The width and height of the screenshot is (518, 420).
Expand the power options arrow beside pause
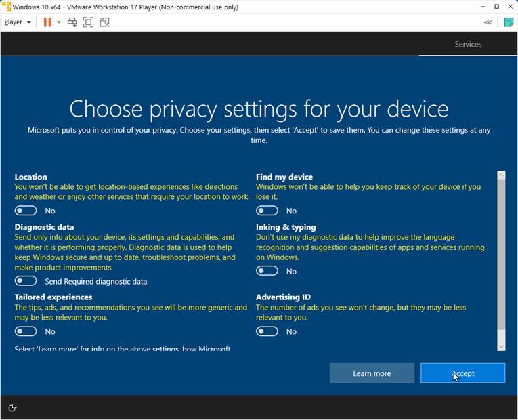click(59, 22)
